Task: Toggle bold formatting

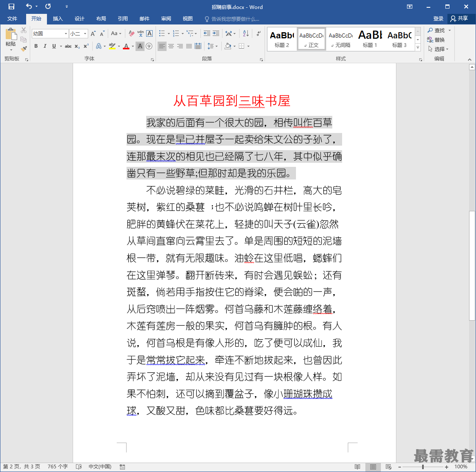Action: point(36,46)
